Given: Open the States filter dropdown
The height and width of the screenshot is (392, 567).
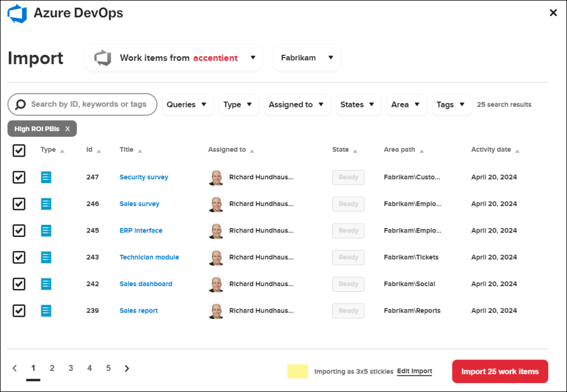Looking at the screenshot, I should [359, 105].
